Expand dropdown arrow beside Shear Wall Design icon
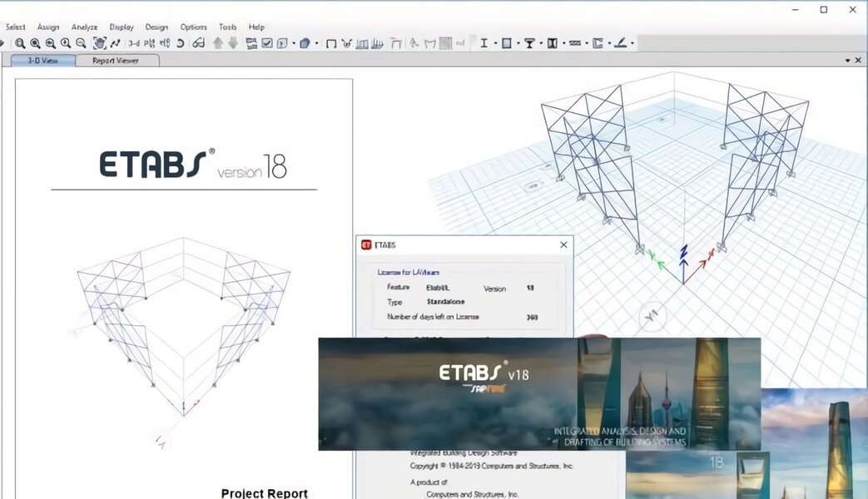 [609, 44]
